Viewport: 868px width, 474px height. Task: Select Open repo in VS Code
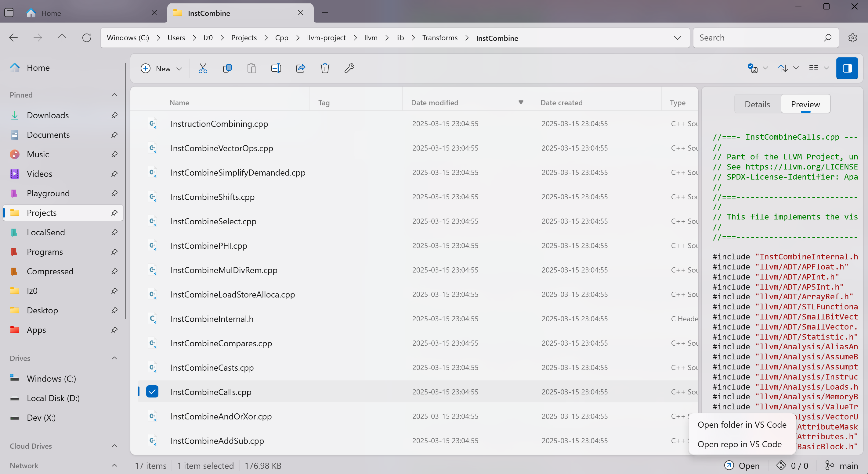[x=739, y=444]
